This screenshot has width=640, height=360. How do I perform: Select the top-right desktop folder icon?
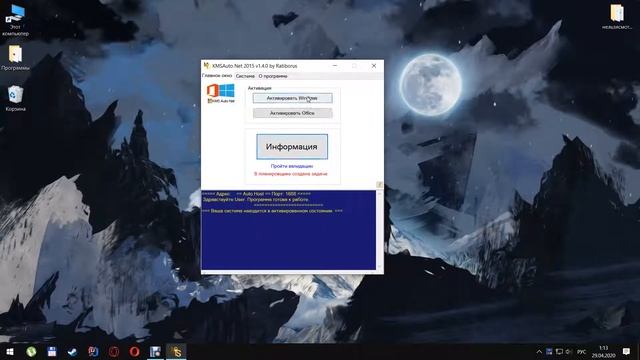[617, 16]
